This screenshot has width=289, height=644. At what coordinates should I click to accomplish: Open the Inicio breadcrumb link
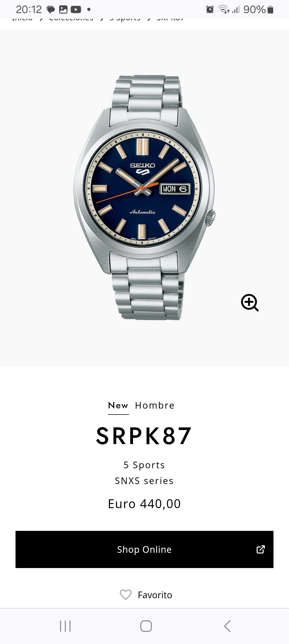coord(22,19)
